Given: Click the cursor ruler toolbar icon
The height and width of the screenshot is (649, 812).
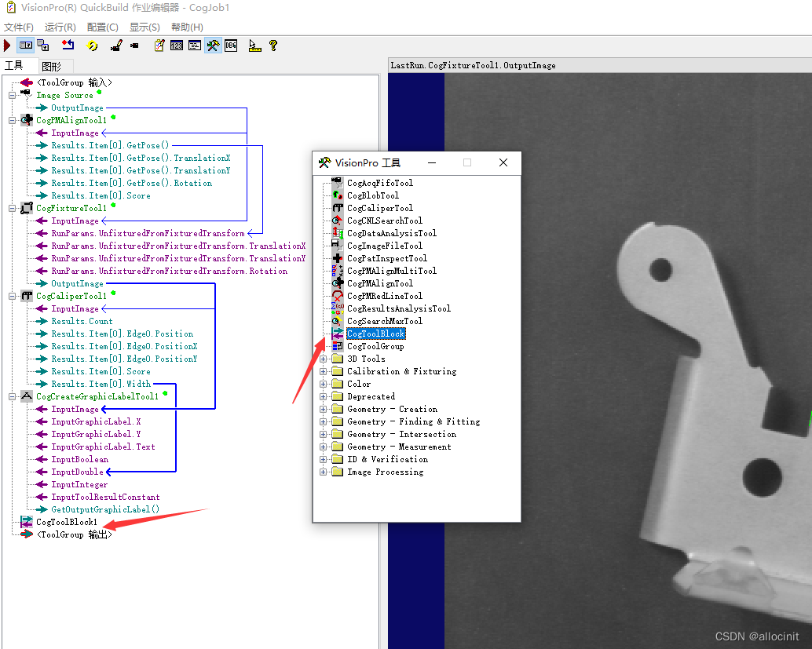Looking at the screenshot, I should tap(254, 46).
